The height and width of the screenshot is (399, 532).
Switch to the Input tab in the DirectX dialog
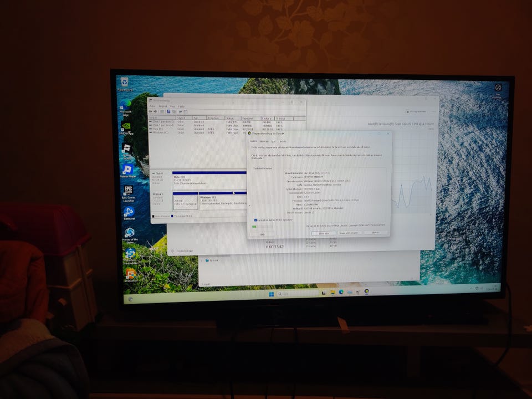[283, 141]
